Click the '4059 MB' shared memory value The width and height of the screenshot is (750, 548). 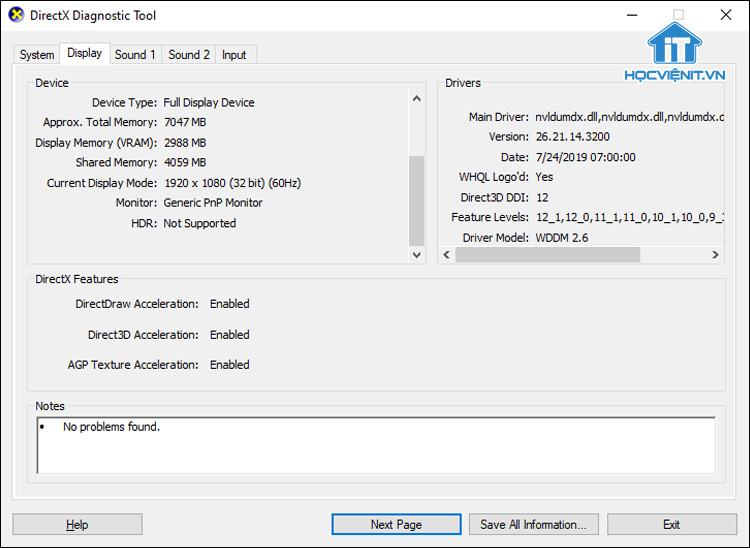click(x=185, y=163)
